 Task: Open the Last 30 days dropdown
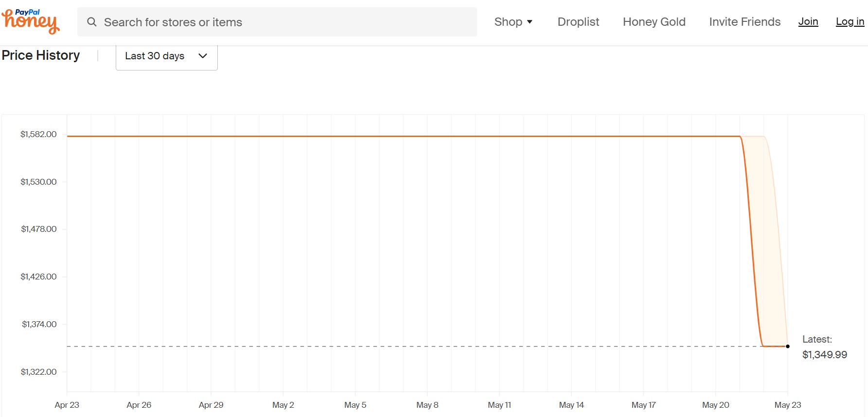[167, 56]
